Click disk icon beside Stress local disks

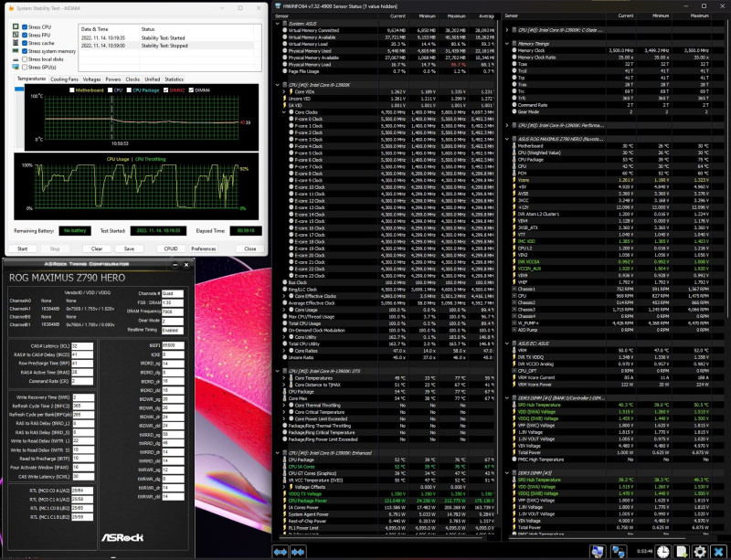pyautogui.click(x=16, y=59)
